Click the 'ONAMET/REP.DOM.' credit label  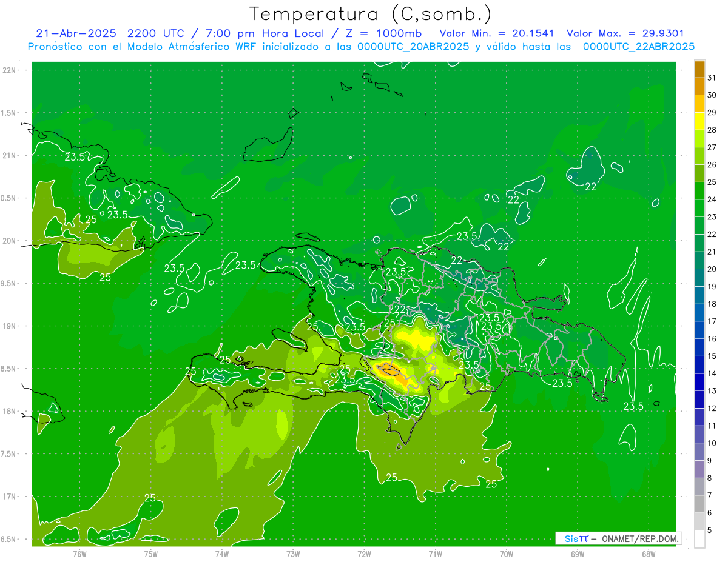click(x=641, y=538)
